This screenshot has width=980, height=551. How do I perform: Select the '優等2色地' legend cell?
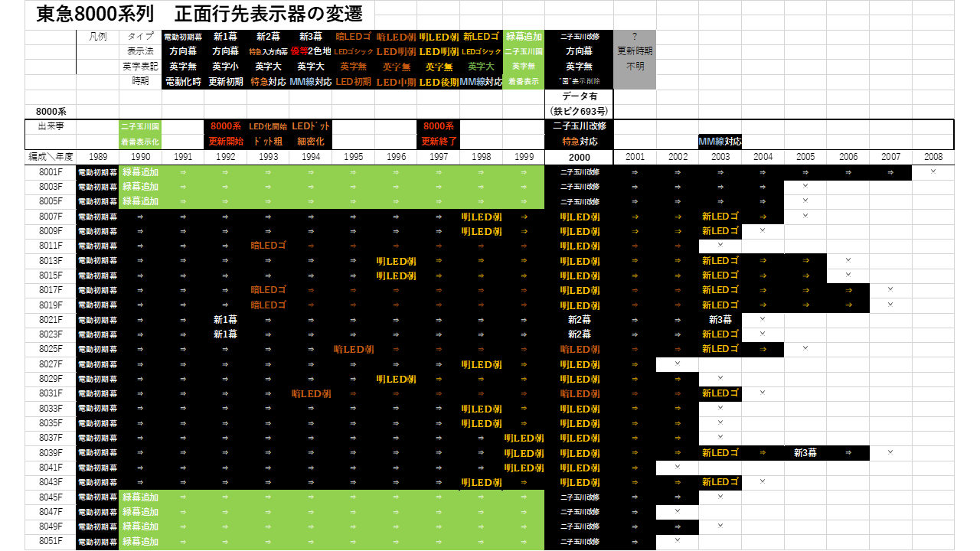(x=311, y=51)
